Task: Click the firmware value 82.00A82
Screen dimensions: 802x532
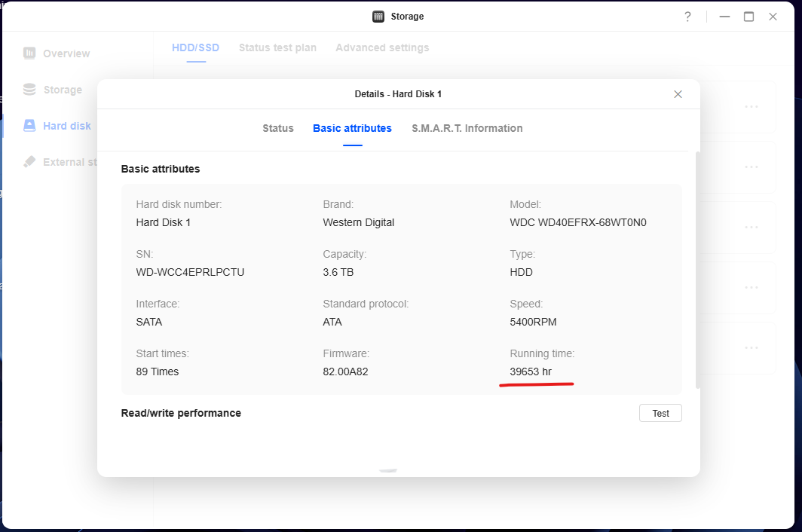Action: (345, 372)
